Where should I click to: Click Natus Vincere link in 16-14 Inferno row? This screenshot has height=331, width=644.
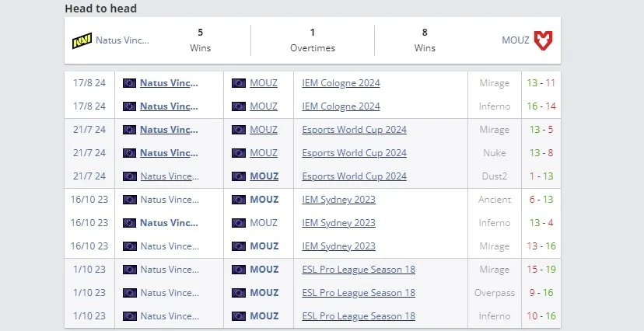(x=169, y=106)
